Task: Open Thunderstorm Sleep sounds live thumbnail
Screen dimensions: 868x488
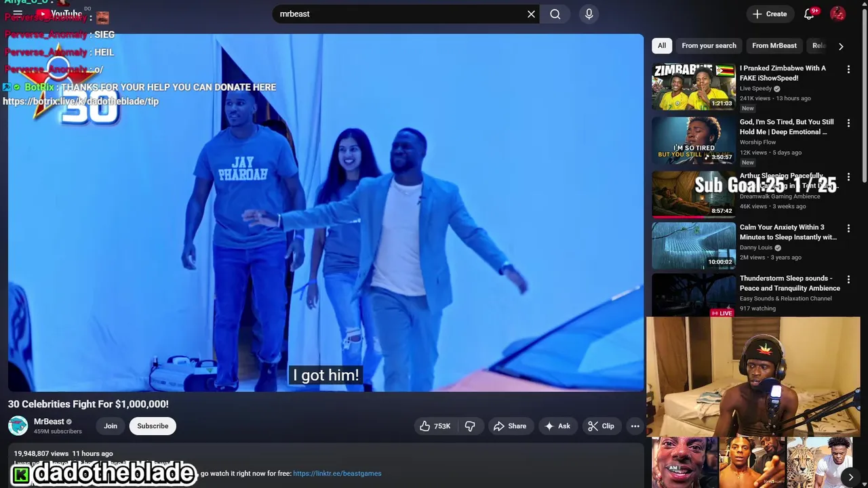Action: point(694,296)
